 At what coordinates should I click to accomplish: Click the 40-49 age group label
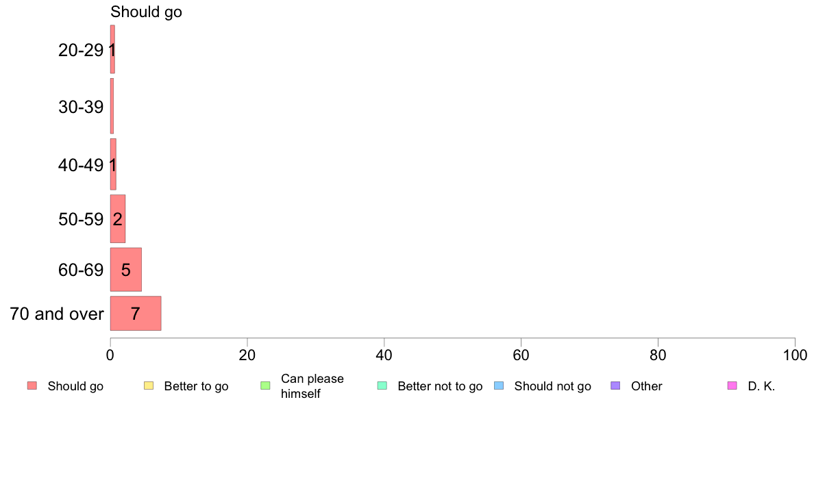pyautogui.click(x=81, y=165)
